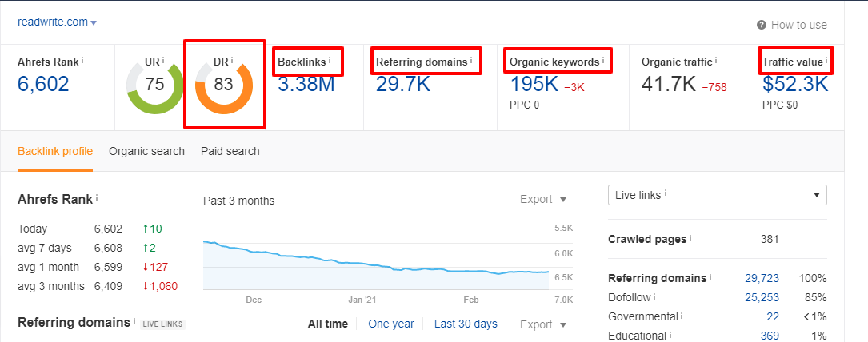The image size is (868, 342).
Task: Open the Export dropdown above Ahrefs Rank chart
Action: click(x=543, y=199)
